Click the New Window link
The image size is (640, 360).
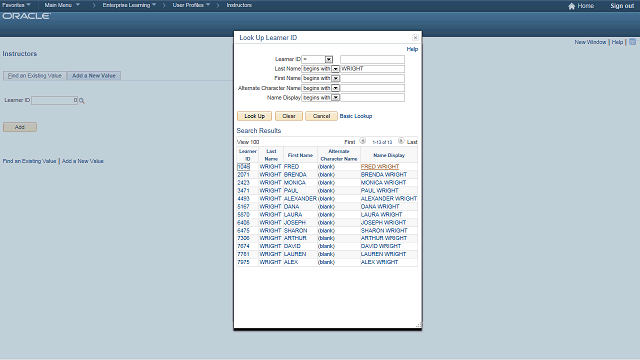point(590,42)
